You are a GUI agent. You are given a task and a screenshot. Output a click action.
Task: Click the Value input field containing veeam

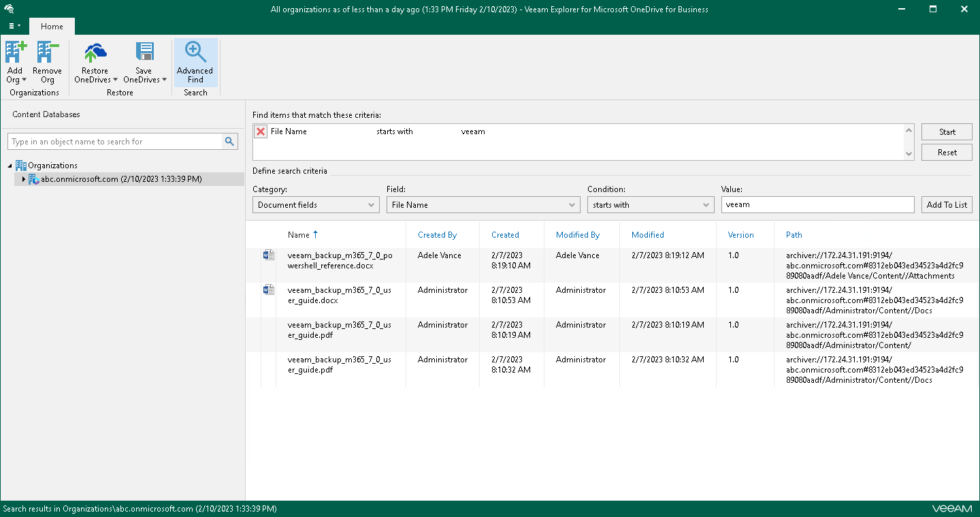click(x=817, y=205)
